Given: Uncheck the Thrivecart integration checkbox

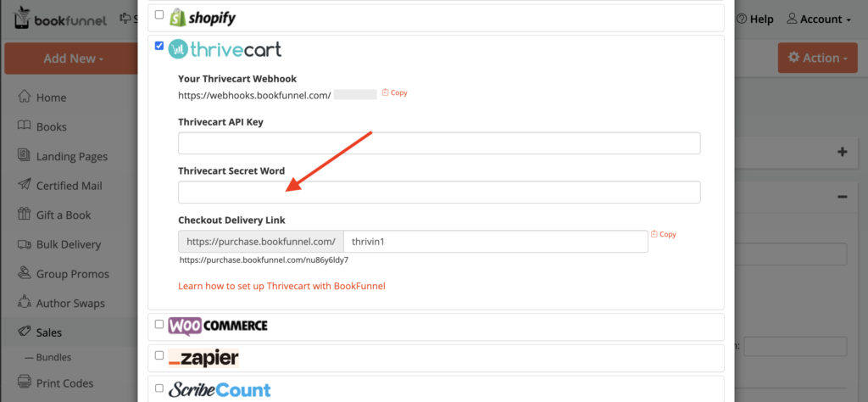Looking at the screenshot, I should (x=159, y=46).
